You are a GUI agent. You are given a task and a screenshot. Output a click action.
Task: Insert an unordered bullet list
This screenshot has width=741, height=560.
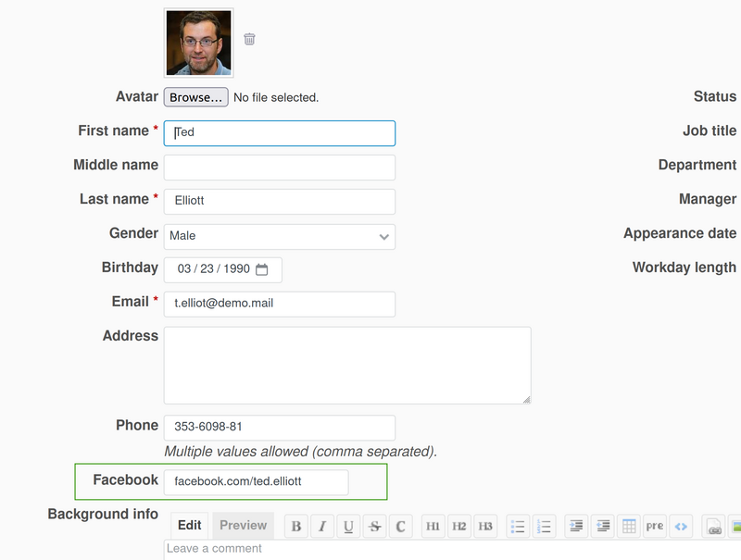[x=518, y=527]
